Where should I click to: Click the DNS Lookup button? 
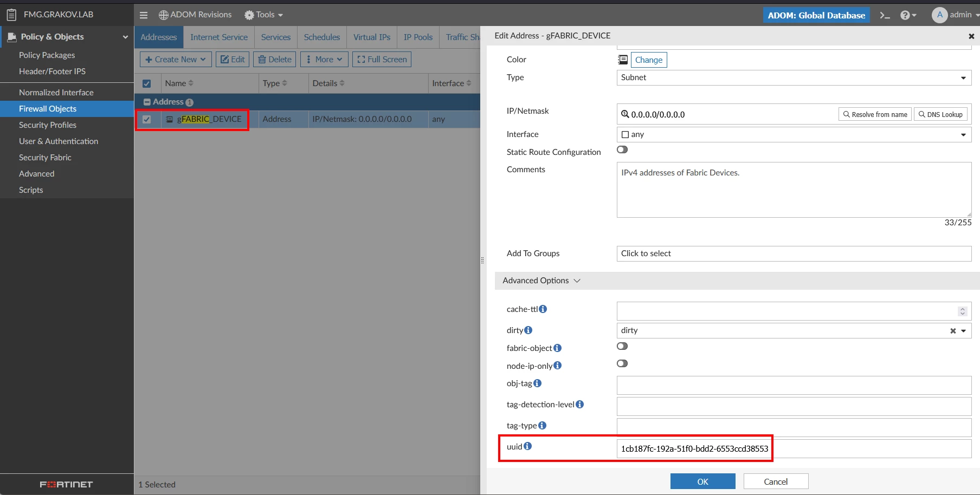940,114
